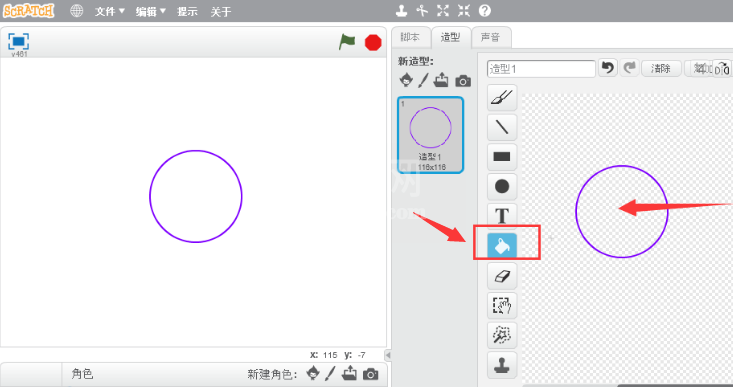Switch the stage to full-screen mode
Image resolution: width=733 pixels, height=387 pixels.
[19, 42]
